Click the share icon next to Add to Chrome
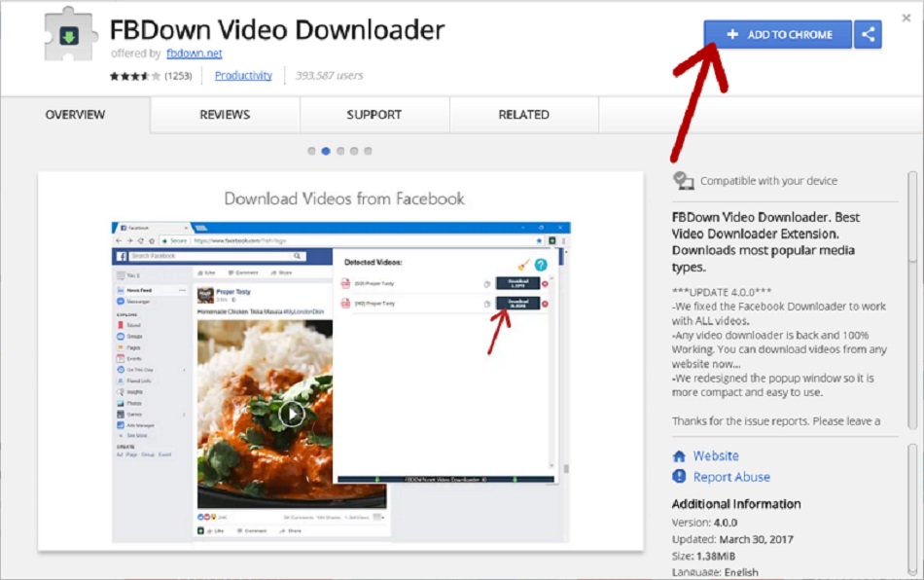The height and width of the screenshot is (580, 924). (x=868, y=34)
